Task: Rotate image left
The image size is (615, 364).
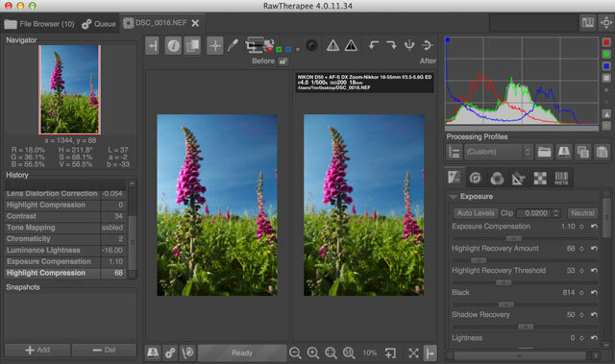Action: (x=374, y=45)
